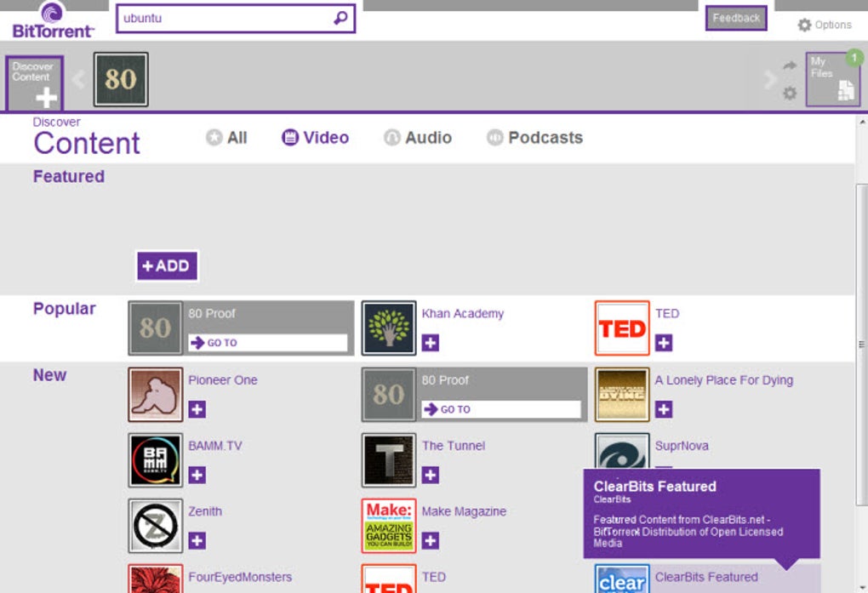This screenshot has height=593, width=868.
Task: Open the Discover Content panel tile
Action: coord(34,83)
